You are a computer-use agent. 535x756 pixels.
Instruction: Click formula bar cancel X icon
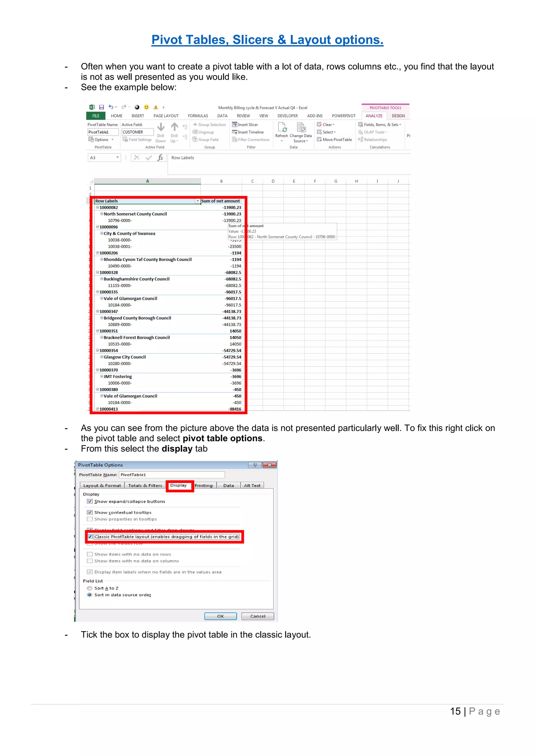[x=137, y=158]
